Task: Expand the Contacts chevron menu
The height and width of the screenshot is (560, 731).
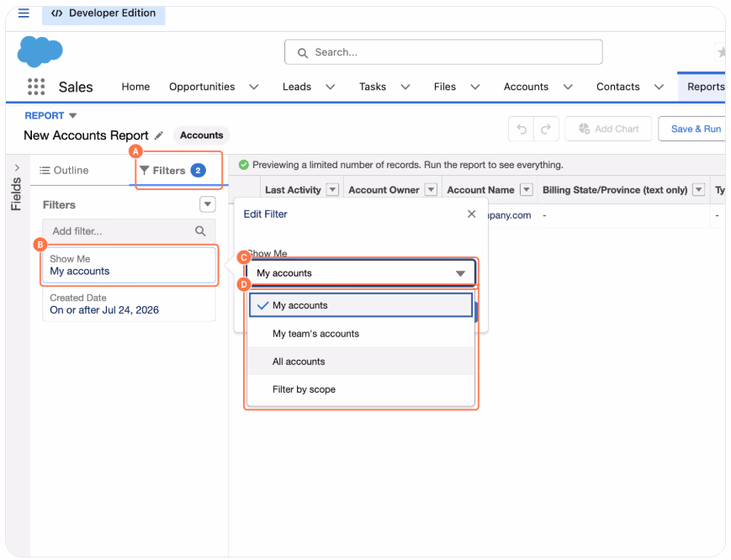Action: coord(659,87)
